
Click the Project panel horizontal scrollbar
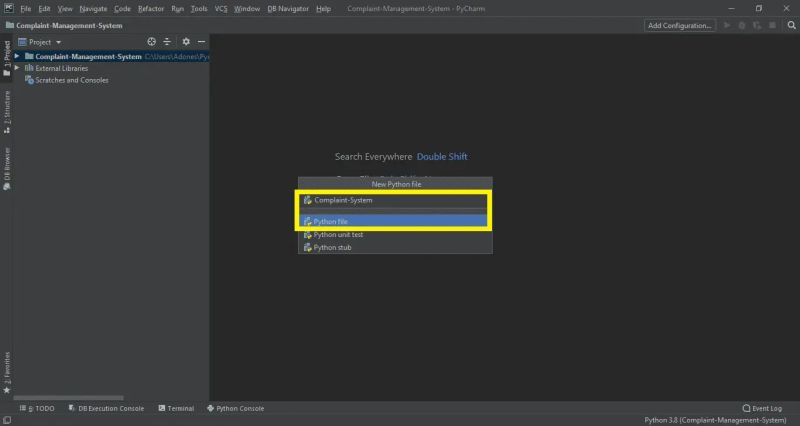click(68, 397)
